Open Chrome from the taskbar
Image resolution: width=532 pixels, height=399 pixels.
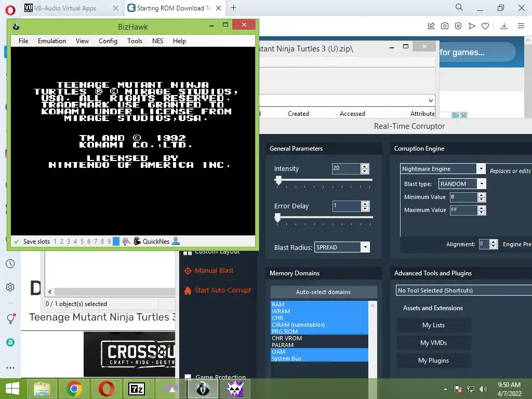click(74, 389)
